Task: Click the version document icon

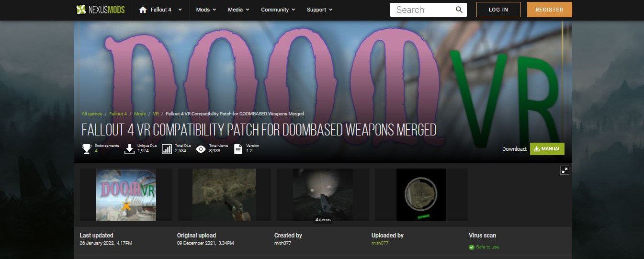Action: click(x=238, y=149)
